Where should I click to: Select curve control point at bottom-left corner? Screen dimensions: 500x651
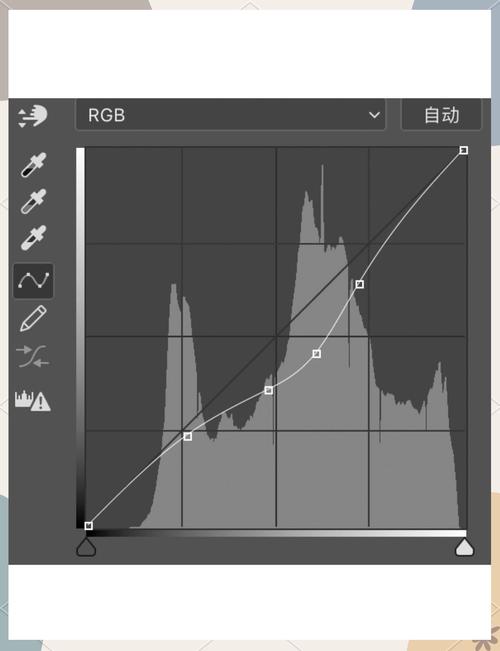[x=88, y=526]
